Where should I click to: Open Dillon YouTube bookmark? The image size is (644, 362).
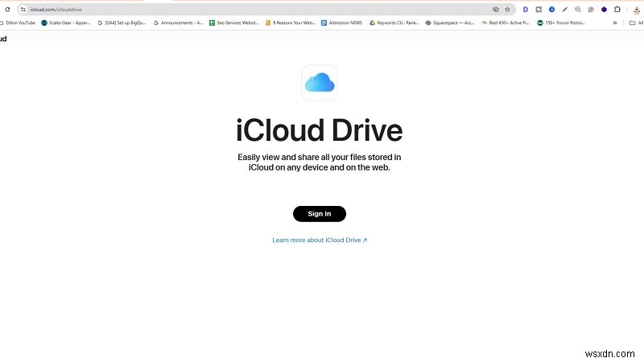[18, 23]
